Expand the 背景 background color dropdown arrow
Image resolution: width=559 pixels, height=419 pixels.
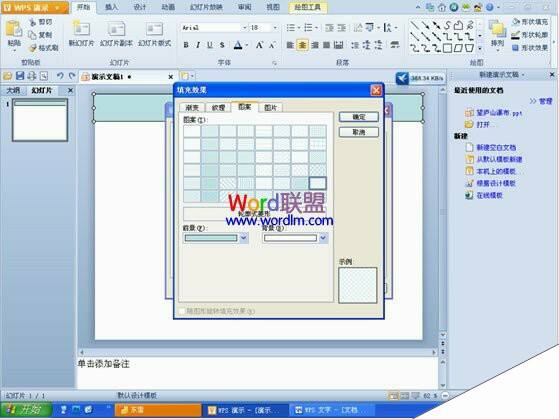tap(323, 238)
